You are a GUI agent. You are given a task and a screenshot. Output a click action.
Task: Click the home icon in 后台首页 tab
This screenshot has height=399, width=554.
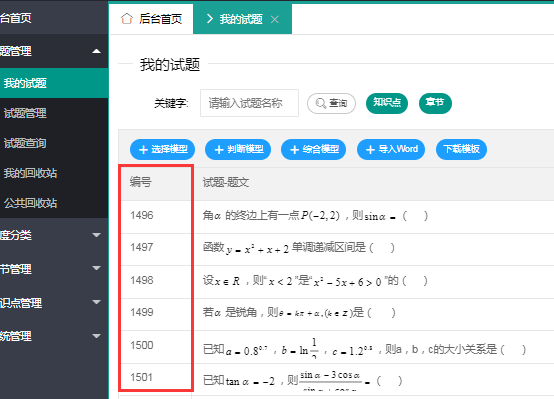tap(127, 19)
